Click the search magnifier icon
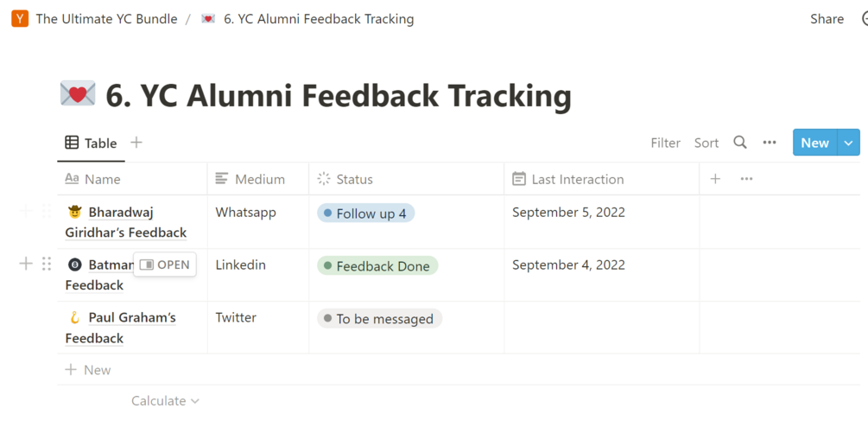Screen dimensions: 868x421 (740, 143)
